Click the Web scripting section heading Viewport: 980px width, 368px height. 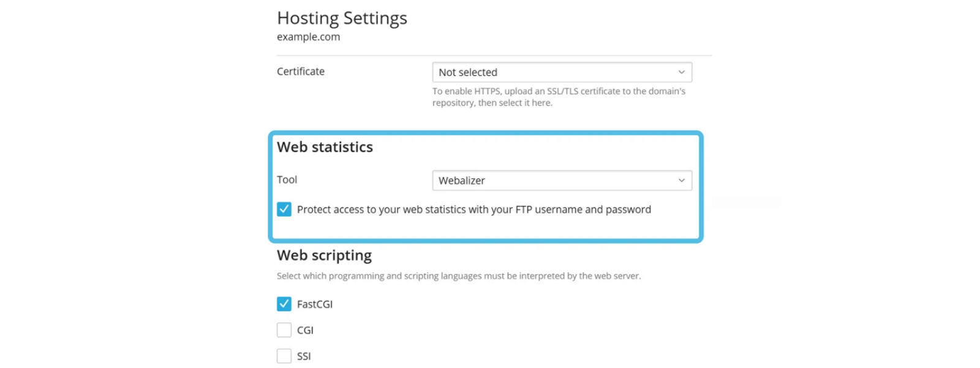pyautogui.click(x=324, y=255)
